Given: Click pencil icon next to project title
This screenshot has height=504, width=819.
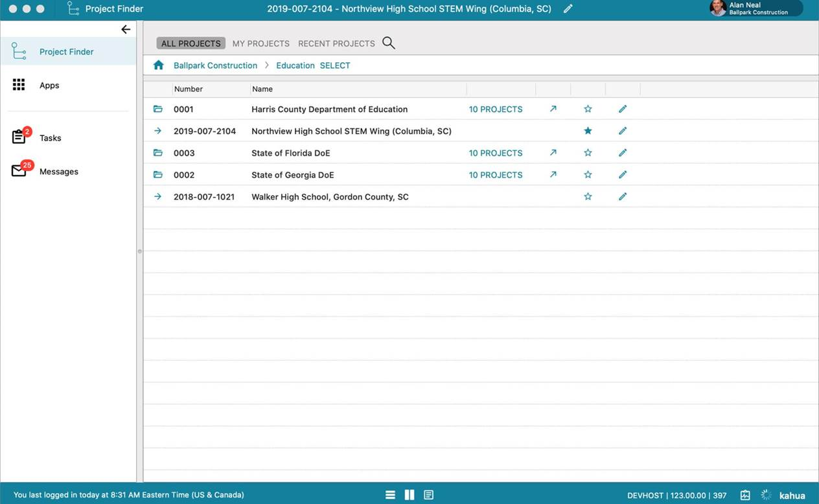Looking at the screenshot, I should [568, 9].
